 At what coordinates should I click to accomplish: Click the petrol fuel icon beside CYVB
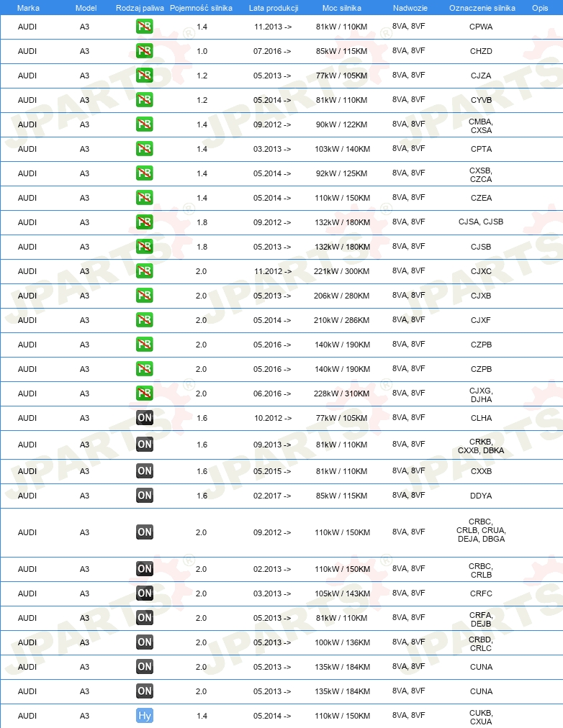click(x=145, y=99)
